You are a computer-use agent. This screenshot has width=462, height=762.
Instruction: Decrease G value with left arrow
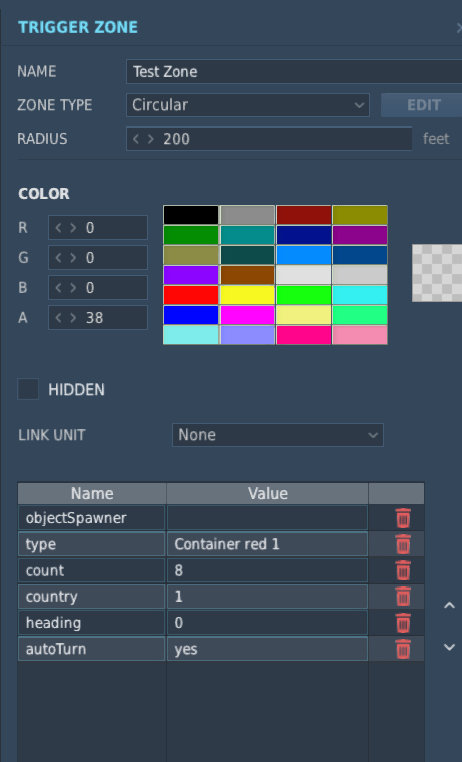click(x=59, y=258)
